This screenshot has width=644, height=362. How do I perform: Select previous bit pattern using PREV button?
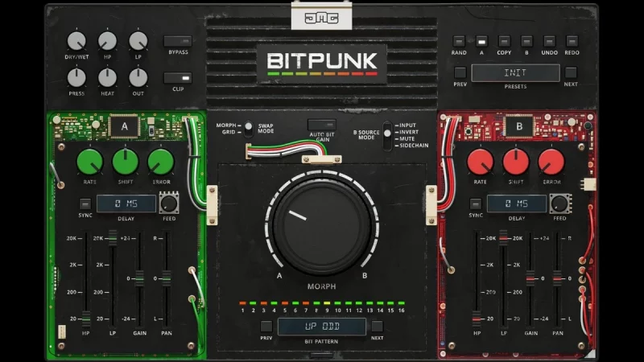tap(266, 326)
